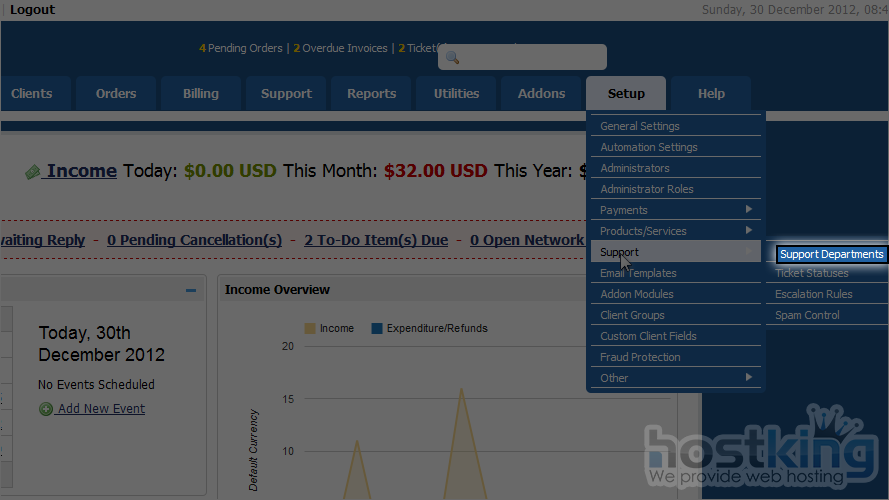Click the Expenditure/Refunds legend swatch

377,328
